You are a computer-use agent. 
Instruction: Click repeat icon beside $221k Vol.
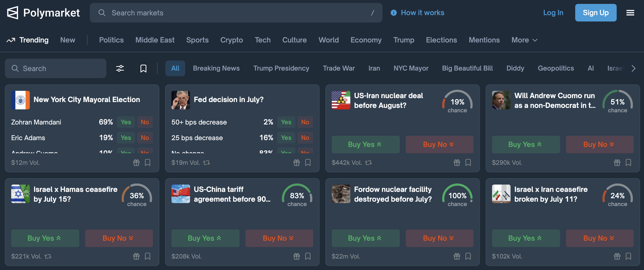(48, 257)
